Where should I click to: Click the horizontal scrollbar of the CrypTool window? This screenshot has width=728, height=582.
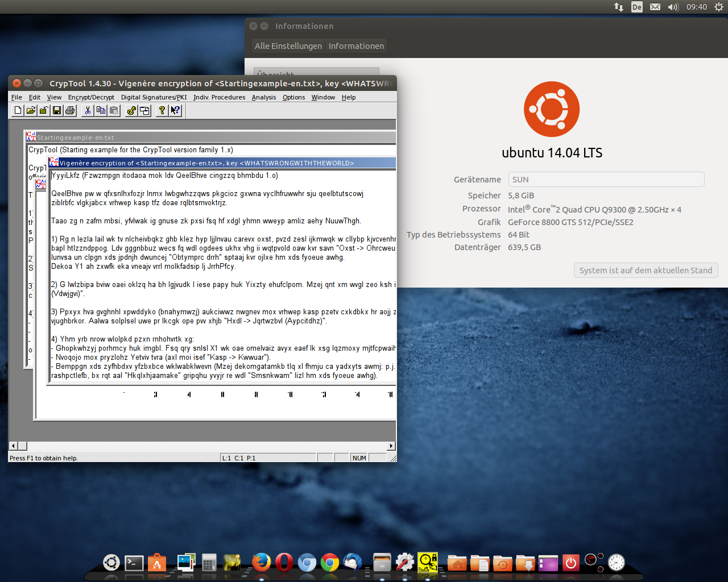(199, 446)
